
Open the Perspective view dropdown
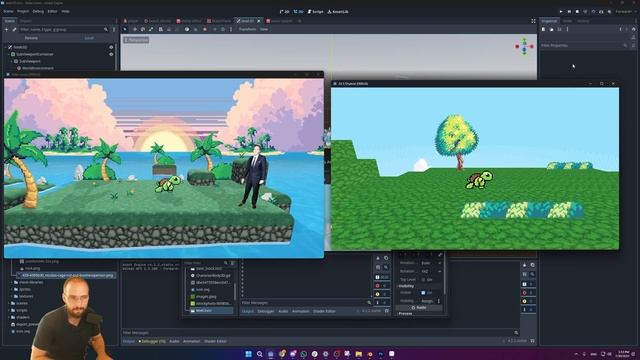[x=136, y=40]
